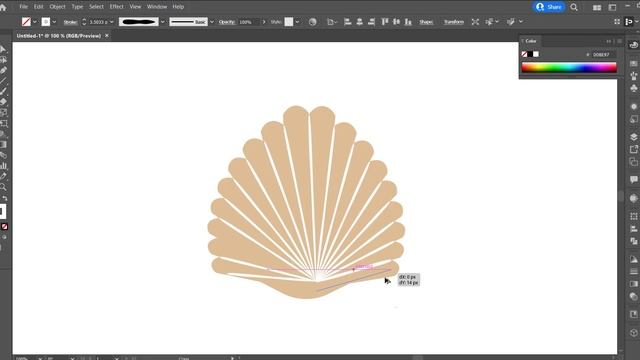Click the Opacity 100% value field
This screenshot has width=640, height=360.
tap(249, 22)
